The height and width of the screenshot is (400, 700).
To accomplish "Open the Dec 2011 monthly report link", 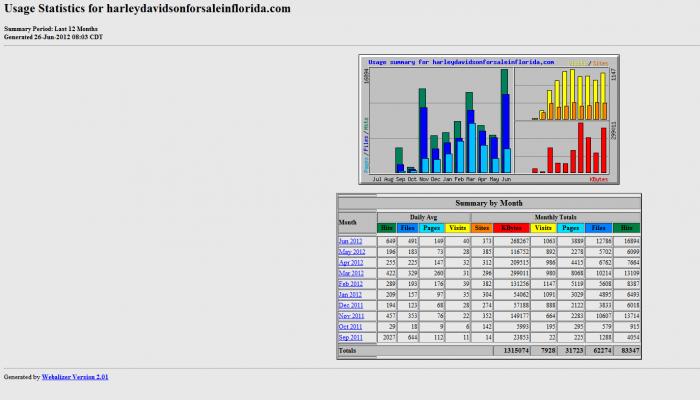I will [x=351, y=305].
